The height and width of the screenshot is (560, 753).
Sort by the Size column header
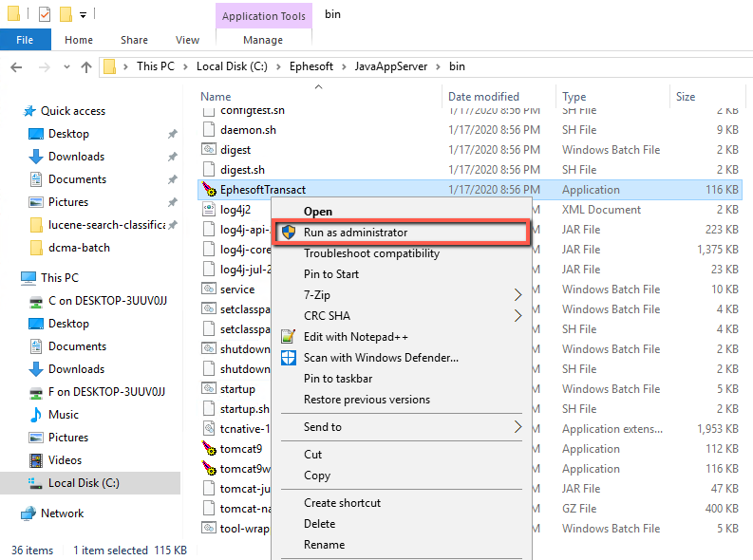686,97
